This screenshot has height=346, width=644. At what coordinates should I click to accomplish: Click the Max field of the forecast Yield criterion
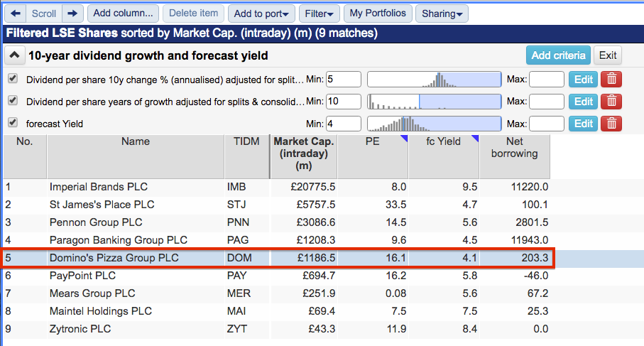tap(547, 124)
